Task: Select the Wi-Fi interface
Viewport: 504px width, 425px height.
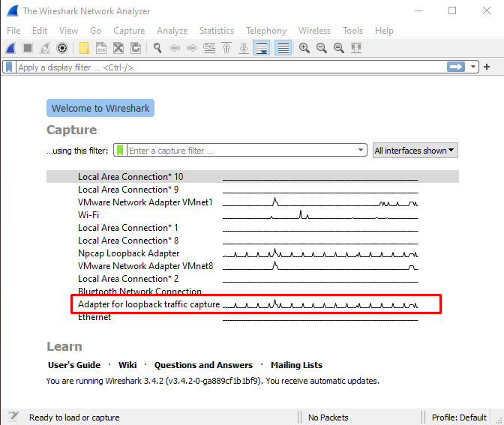Action: (x=253, y=215)
